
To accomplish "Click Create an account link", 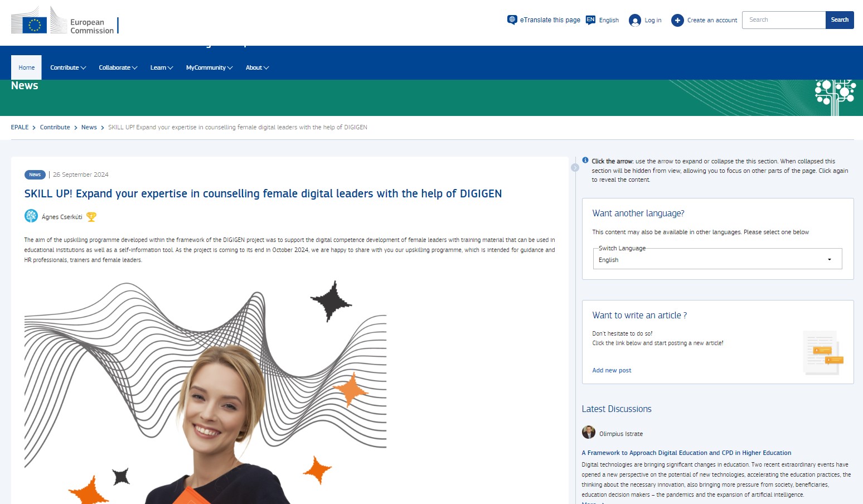I will click(712, 20).
